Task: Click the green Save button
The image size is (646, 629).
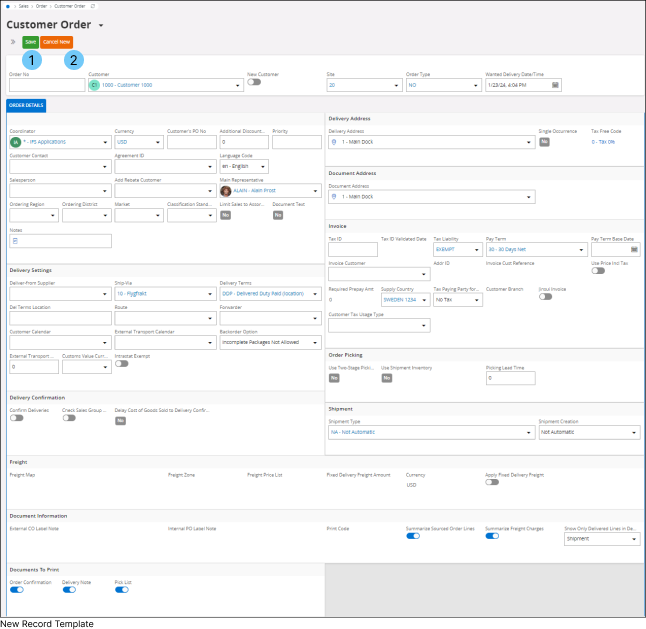Action: (30, 42)
